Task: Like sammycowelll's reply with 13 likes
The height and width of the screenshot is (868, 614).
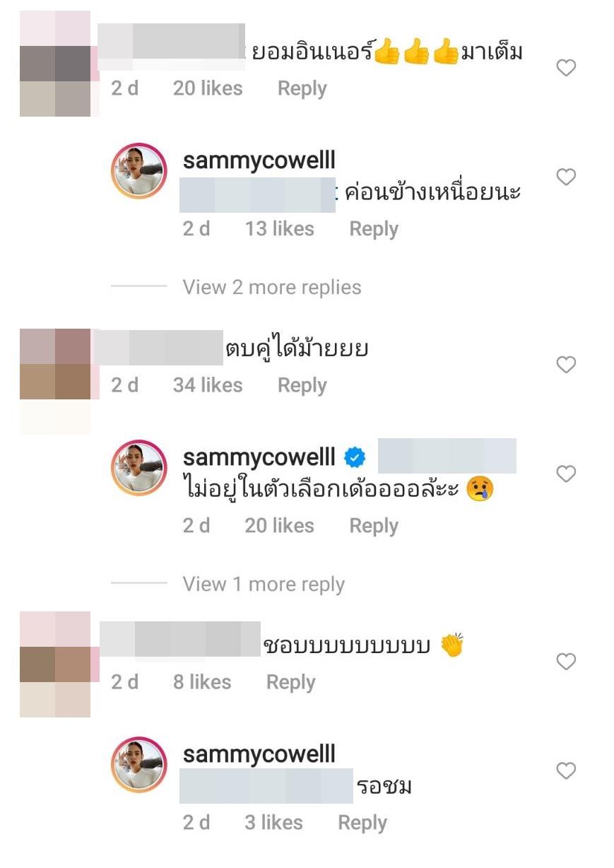Action: pos(566,177)
